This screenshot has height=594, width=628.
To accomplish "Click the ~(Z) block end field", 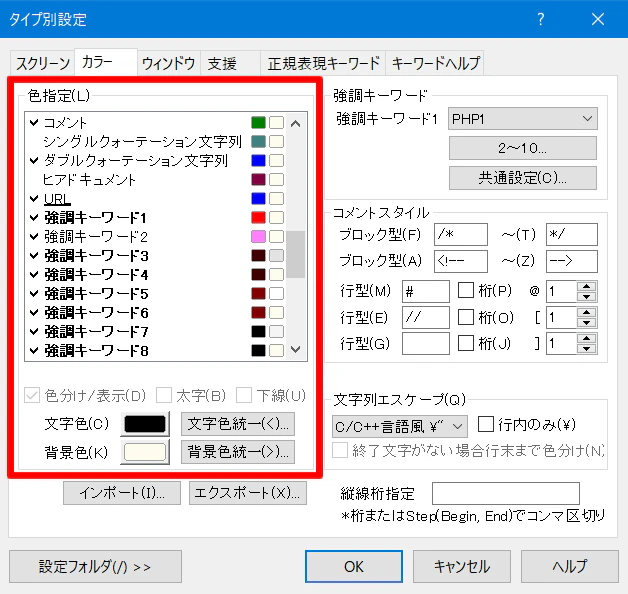I will [x=572, y=261].
